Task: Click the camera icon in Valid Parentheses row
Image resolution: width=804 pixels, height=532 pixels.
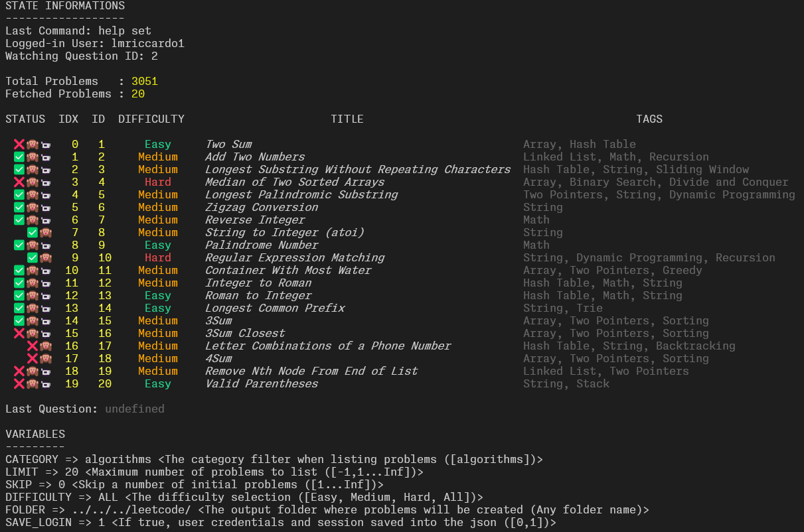Action: (45, 383)
